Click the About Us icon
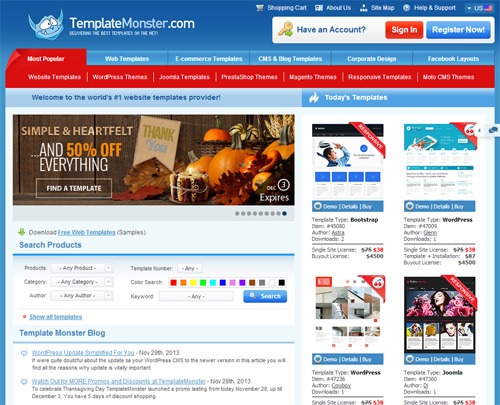The width and height of the screenshot is (500, 405). point(319,8)
